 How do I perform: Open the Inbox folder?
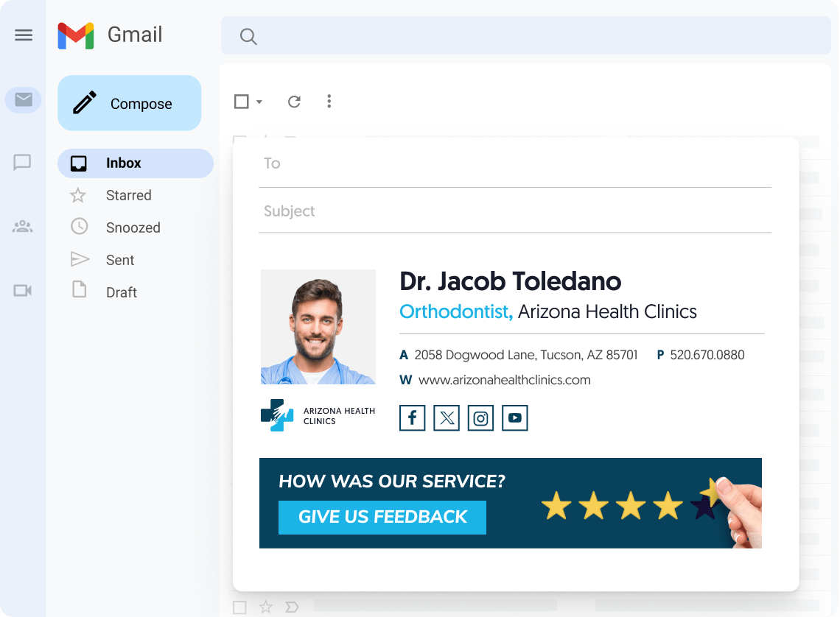tap(136, 163)
